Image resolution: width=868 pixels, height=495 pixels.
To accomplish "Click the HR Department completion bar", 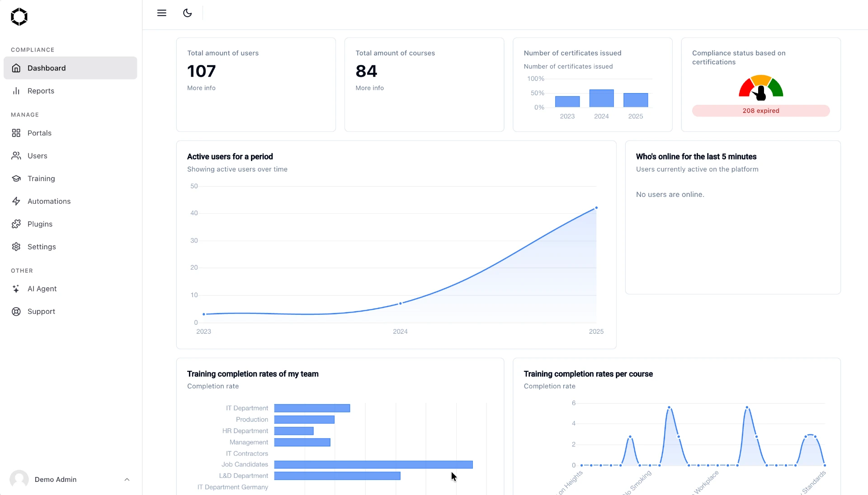I will (x=294, y=431).
